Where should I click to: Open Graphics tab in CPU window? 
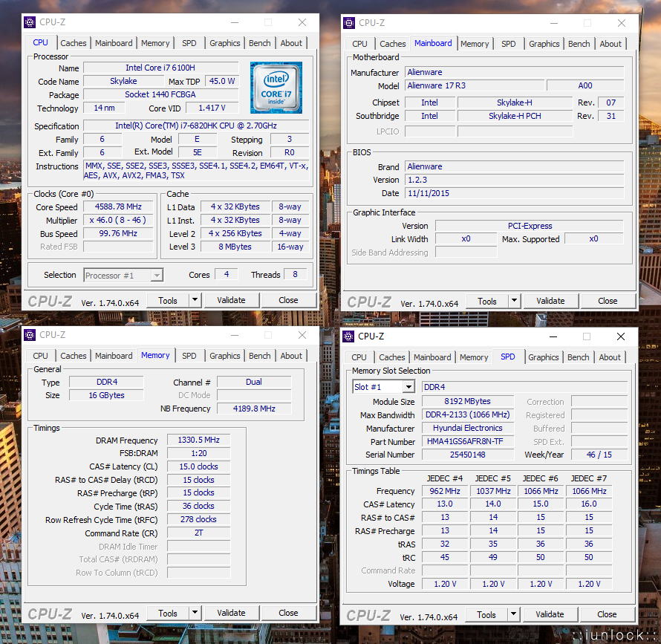point(225,43)
